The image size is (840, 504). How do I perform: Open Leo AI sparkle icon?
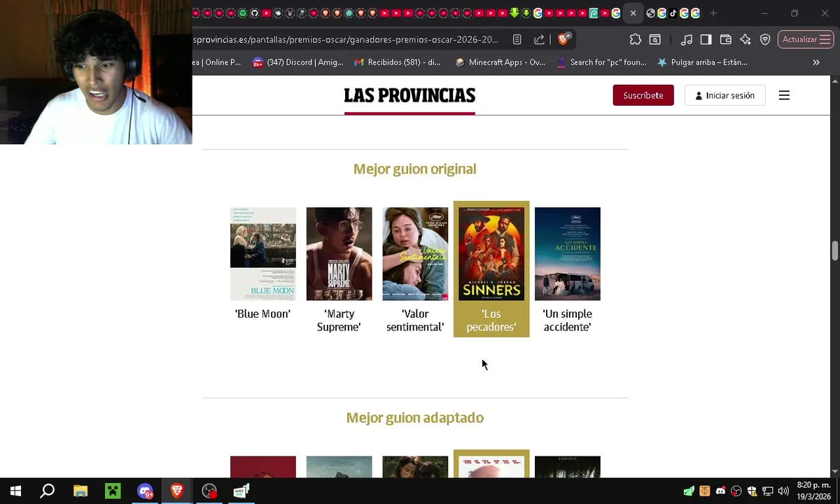click(745, 39)
